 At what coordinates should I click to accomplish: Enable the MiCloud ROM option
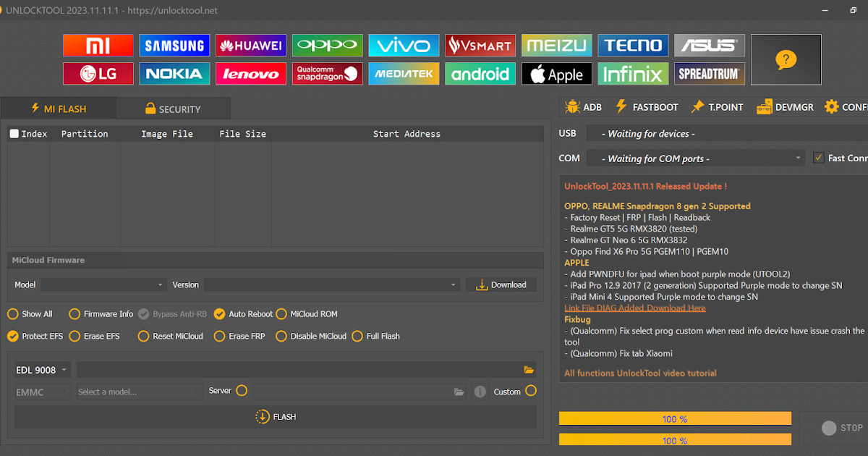tap(307, 314)
